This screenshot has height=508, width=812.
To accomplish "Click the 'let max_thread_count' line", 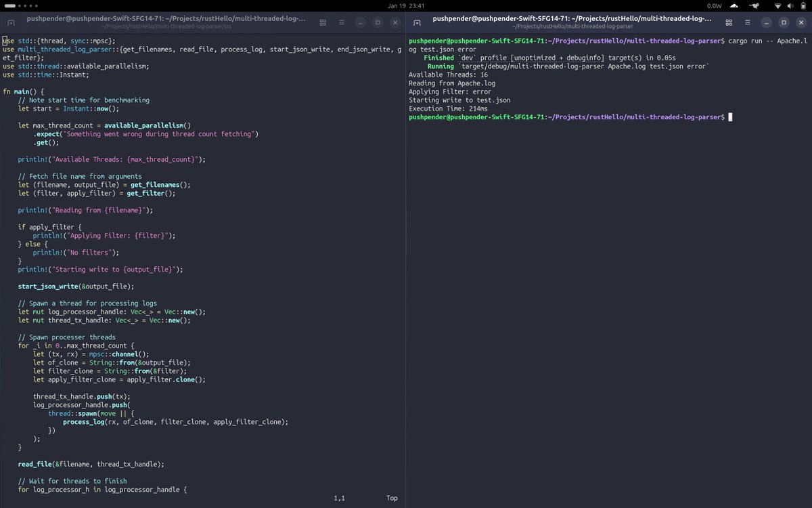I will point(104,125).
